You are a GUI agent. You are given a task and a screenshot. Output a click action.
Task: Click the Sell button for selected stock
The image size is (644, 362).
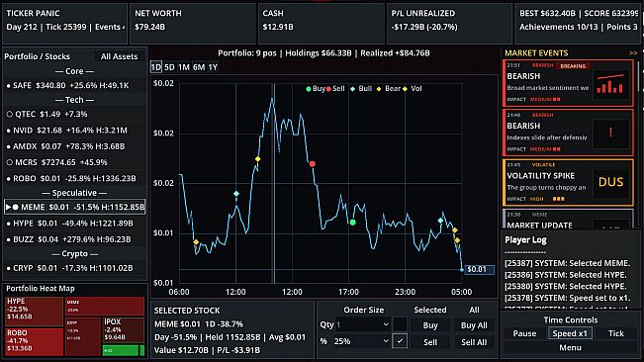(430, 342)
